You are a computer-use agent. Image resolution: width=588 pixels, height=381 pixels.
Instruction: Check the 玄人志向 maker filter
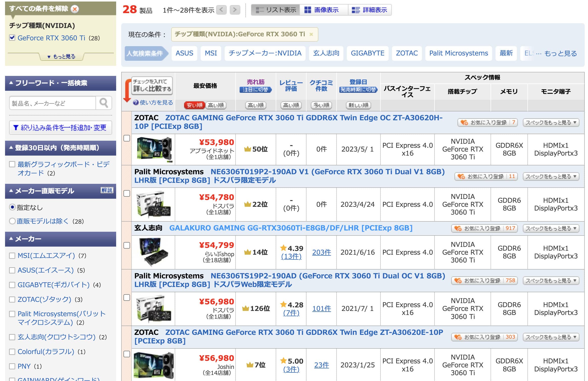[12, 337]
